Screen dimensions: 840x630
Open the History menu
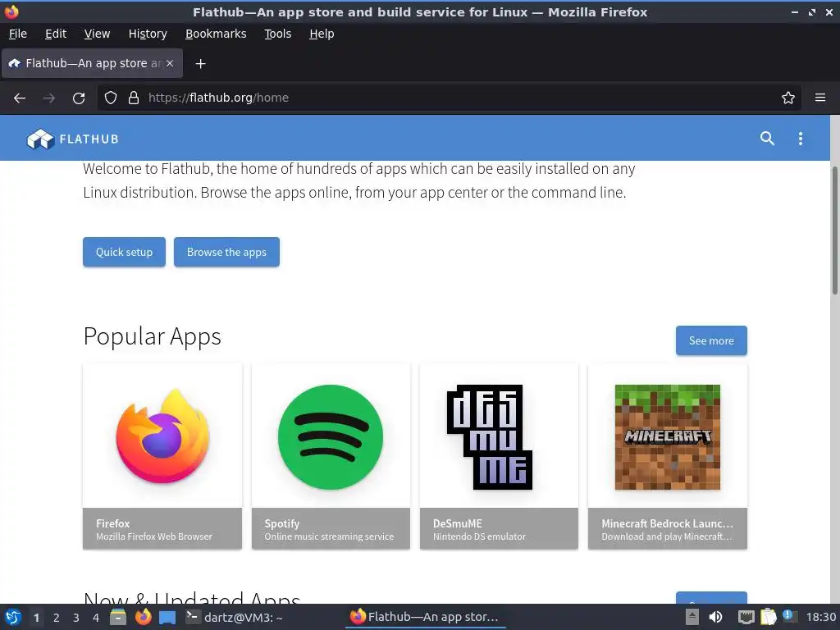click(148, 34)
